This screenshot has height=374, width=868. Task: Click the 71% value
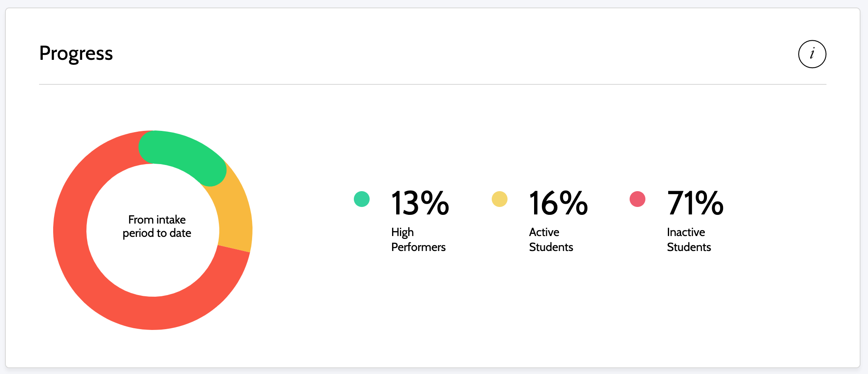(695, 203)
